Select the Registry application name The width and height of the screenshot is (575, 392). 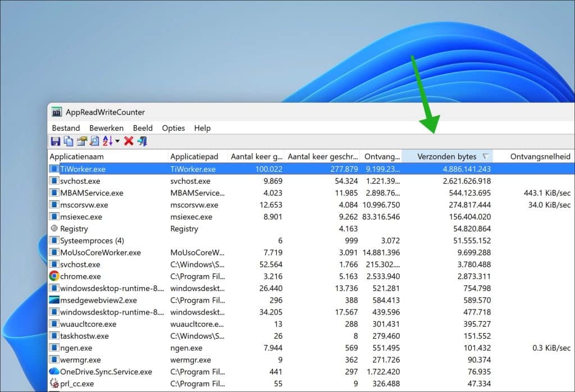pos(74,229)
